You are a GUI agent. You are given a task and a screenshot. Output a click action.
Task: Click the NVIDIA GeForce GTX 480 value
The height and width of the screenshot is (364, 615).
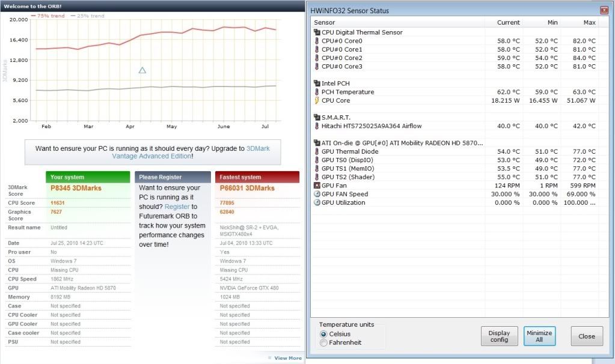[x=249, y=288]
